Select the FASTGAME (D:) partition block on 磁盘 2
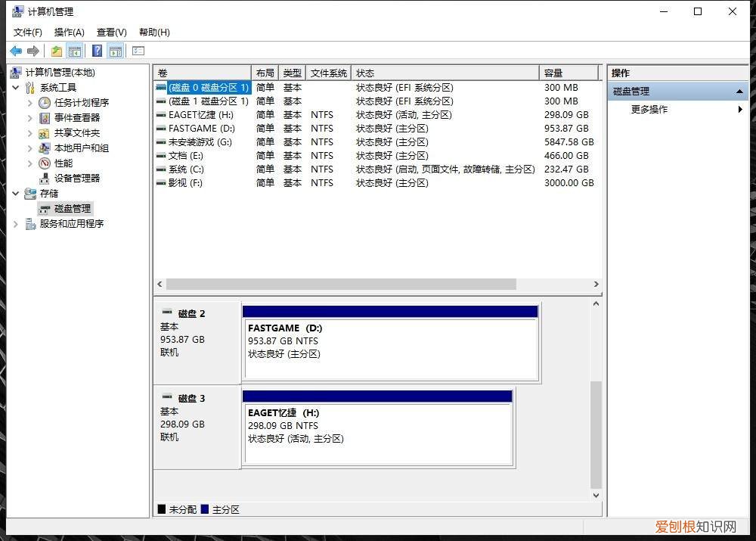The image size is (756, 541). tap(390, 348)
